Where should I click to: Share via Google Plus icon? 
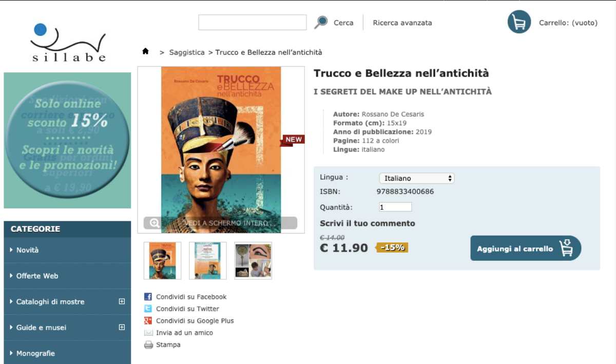[148, 321]
